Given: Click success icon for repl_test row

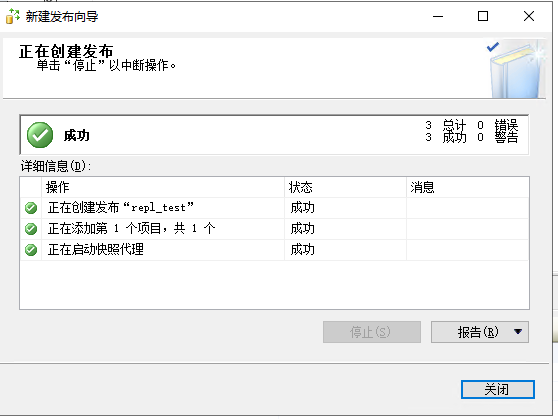Looking at the screenshot, I should point(31,208).
